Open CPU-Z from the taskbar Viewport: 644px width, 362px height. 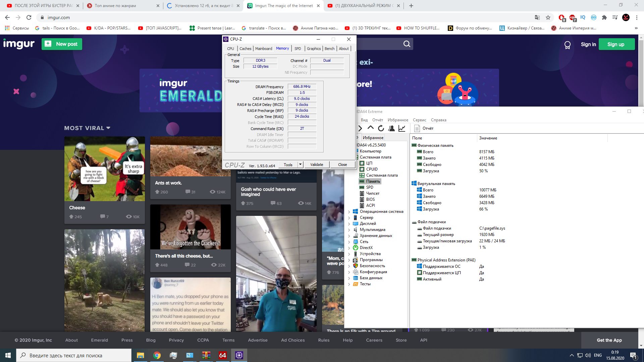pyautogui.click(x=239, y=355)
